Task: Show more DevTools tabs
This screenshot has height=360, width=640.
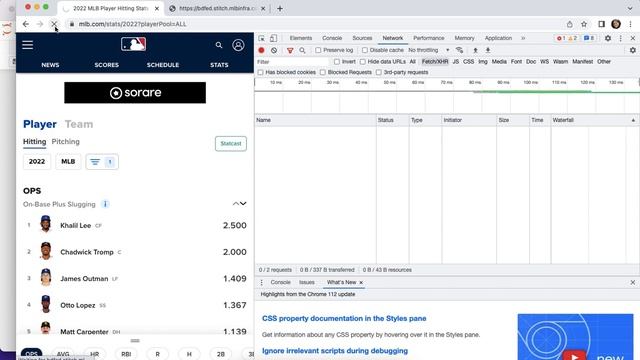Action: tap(523, 38)
